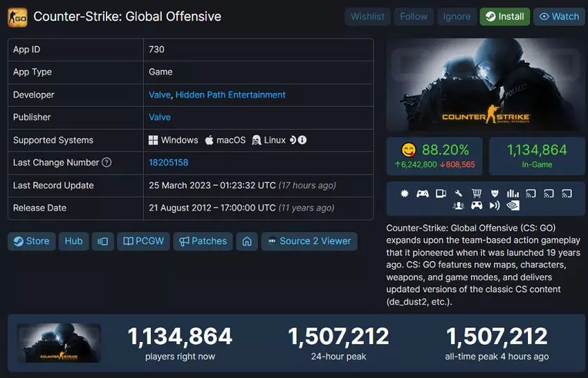The image size is (588, 378).
Task: Click the help icon beside Last Change Number
Action: [x=107, y=163]
